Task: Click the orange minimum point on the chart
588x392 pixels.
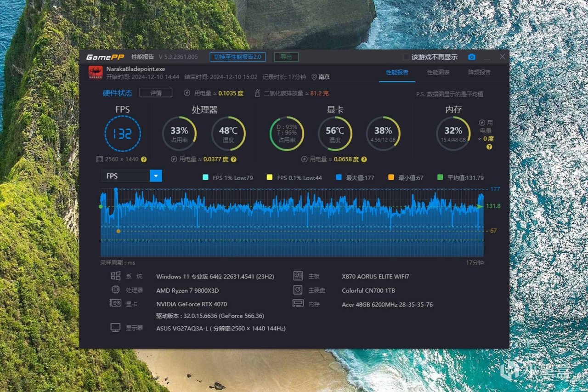Action: pos(119,231)
